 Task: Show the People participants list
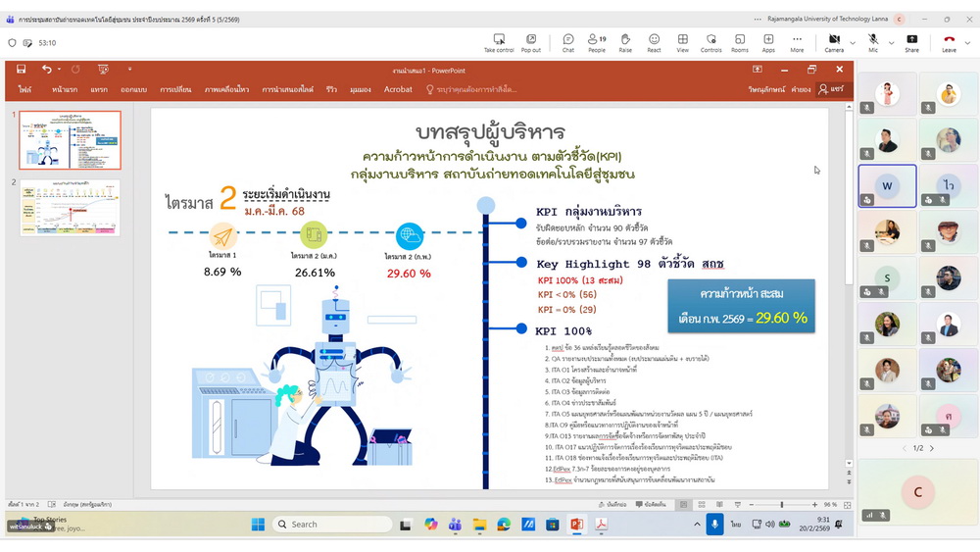596,43
